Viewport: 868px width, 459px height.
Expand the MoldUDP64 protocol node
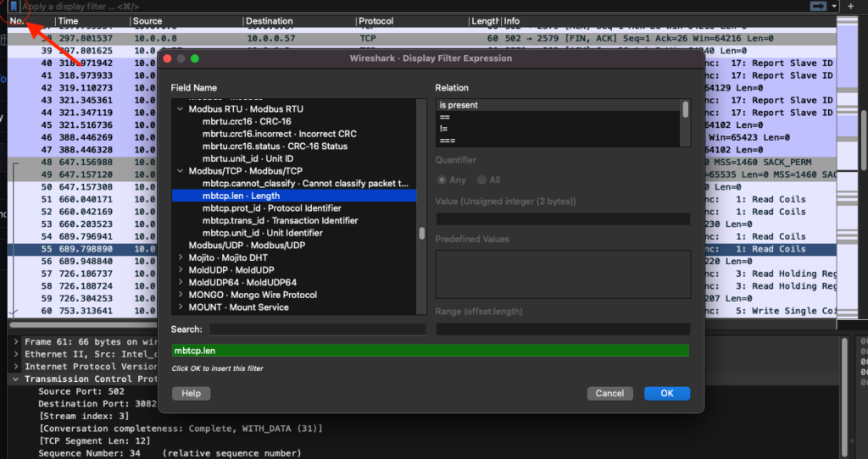pos(181,282)
